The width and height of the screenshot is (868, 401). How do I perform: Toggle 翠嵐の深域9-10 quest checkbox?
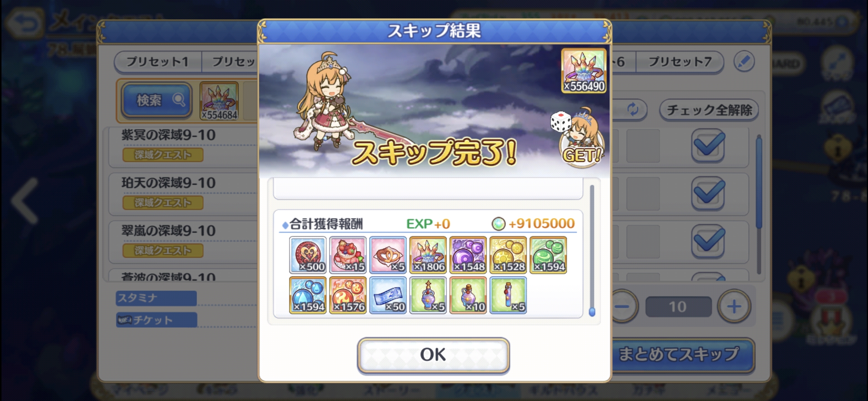[708, 241]
